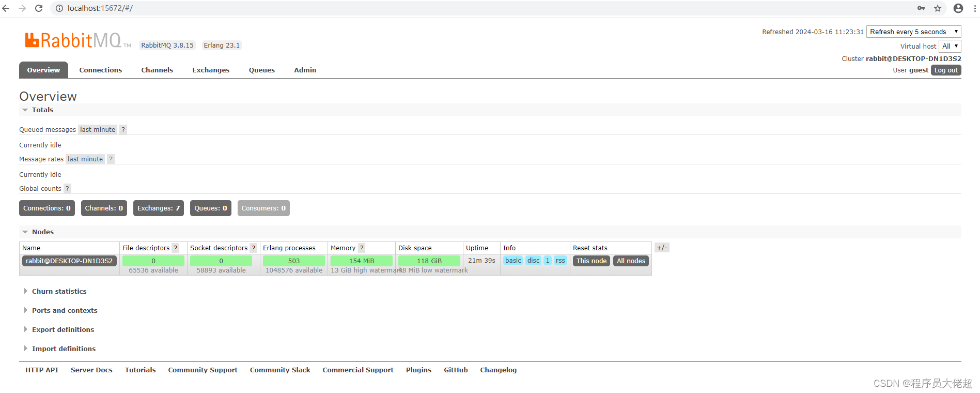Click the info tag labeled 1
The image size is (980, 393).
click(x=548, y=261)
